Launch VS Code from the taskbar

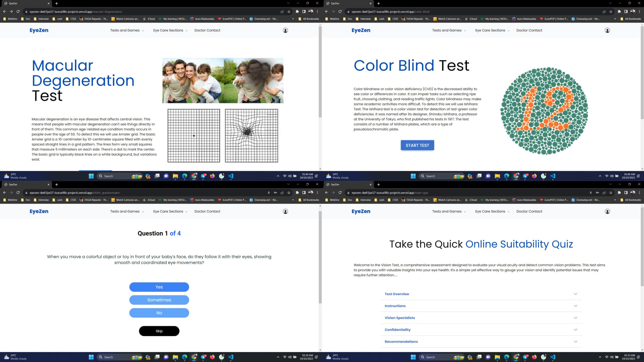pyautogui.click(x=230, y=176)
